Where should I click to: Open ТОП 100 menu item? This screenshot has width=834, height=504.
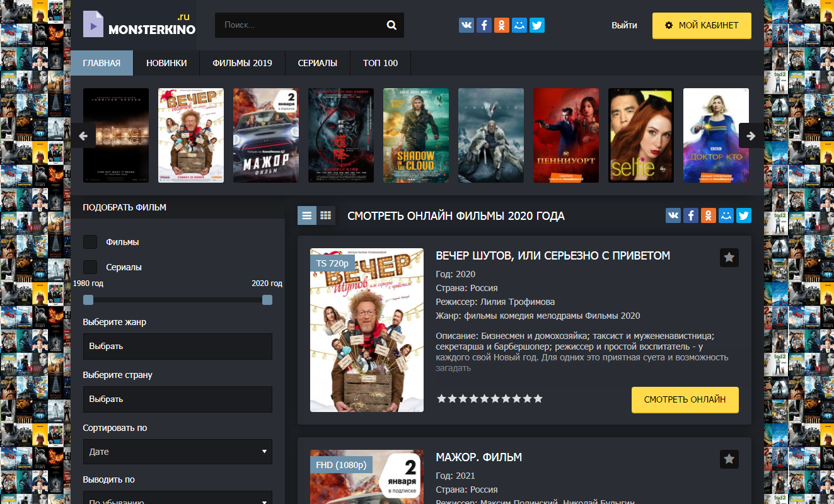(381, 63)
